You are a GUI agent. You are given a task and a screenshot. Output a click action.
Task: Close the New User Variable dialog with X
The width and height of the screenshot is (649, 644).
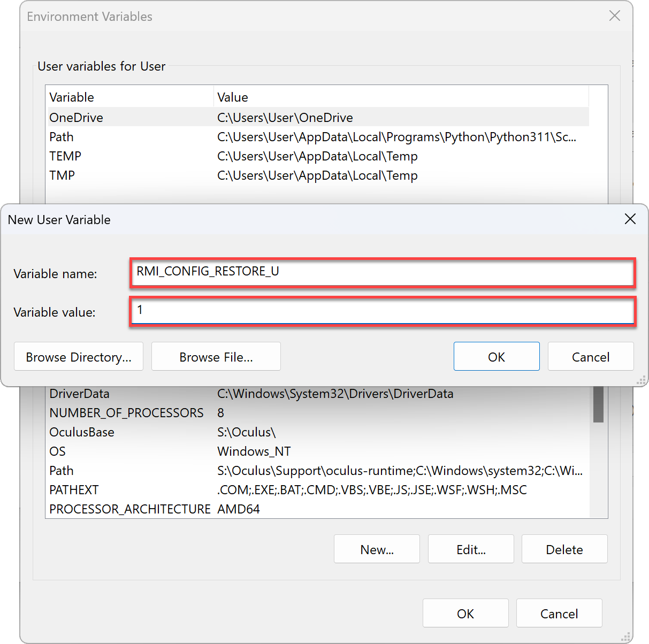pos(630,219)
